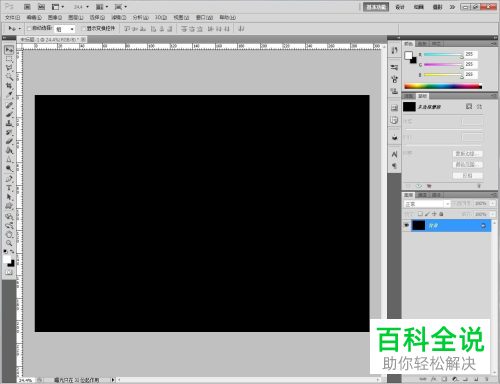Viewport: 500px width, 384px height.
Task: Open the Layer menu
Action: pyautogui.click(x=75, y=17)
